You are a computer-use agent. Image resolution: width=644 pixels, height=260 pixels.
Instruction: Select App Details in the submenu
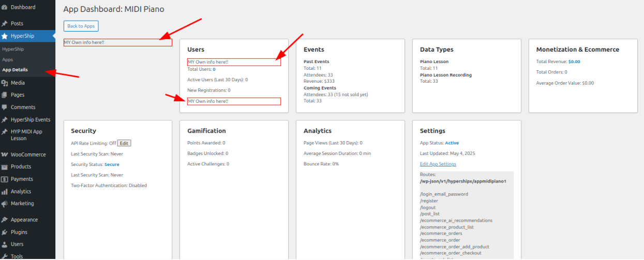(x=15, y=70)
